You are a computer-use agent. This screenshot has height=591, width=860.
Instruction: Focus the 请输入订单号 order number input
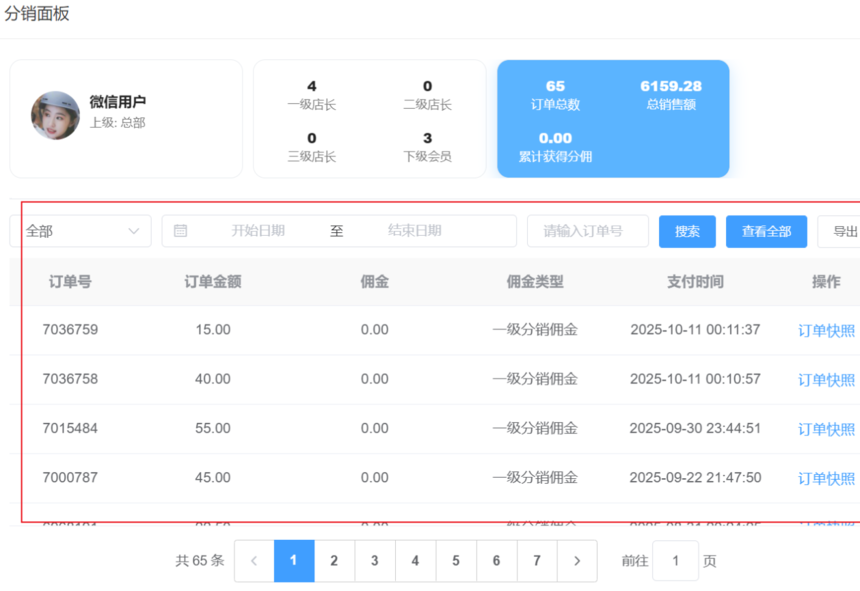pyautogui.click(x=587, y=231)
